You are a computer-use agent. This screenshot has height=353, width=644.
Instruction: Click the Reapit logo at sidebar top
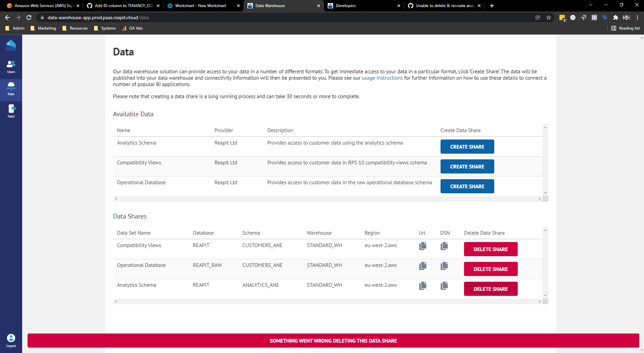coord(11,44)
